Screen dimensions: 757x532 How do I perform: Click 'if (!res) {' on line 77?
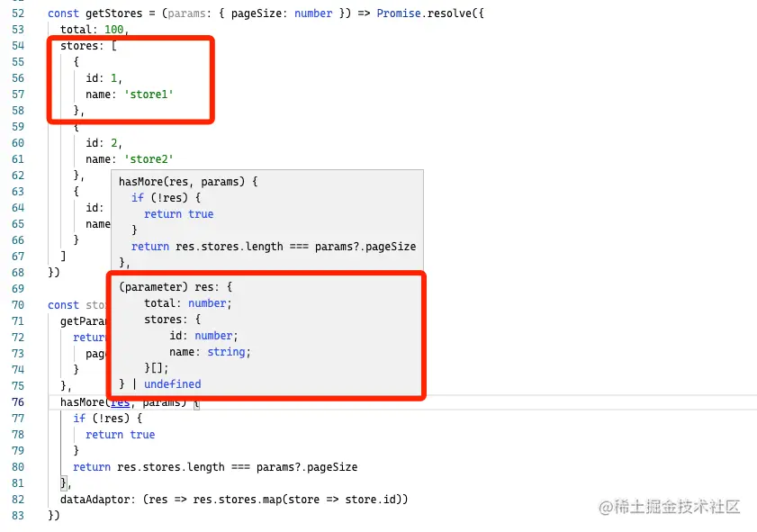tap(107, 419)
